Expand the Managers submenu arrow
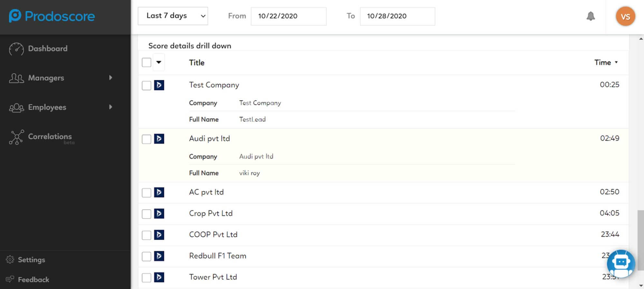The height and width of the screenshot is (289, 644). pos(110,78)
